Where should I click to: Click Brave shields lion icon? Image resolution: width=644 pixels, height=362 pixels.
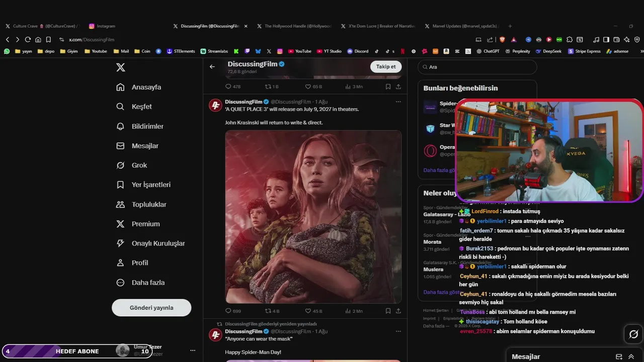(502, 39)
